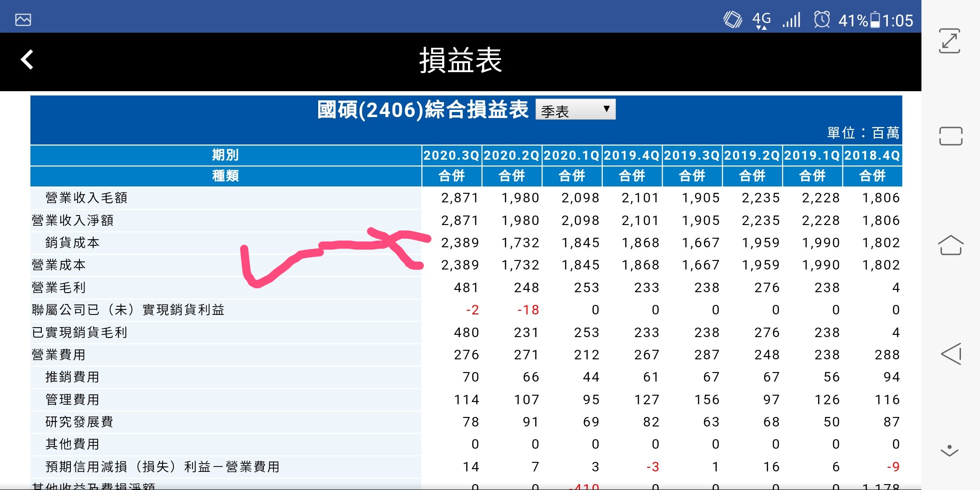Open the 季表 period dropdown
This screenshot has height=490, width=980.
[x=575, y=110]
